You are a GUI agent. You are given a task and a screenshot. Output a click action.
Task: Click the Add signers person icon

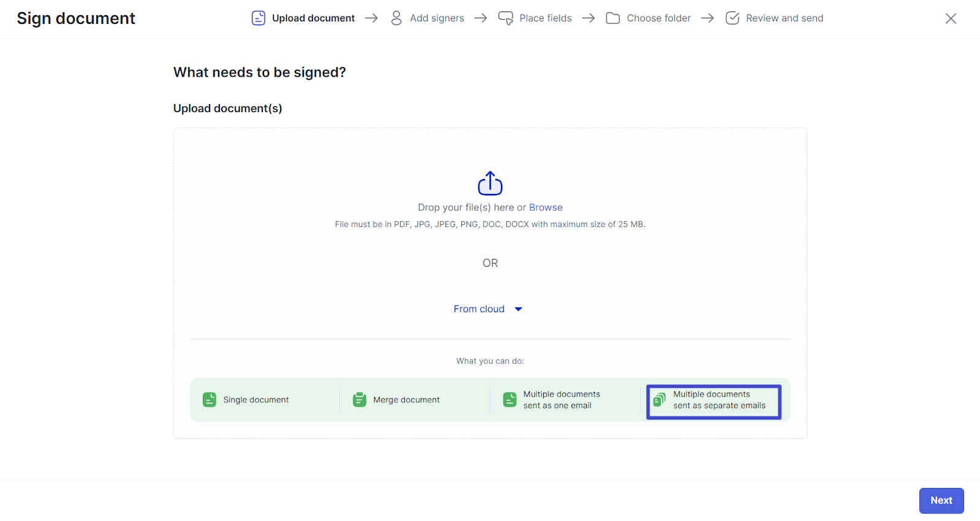(396, 18)
